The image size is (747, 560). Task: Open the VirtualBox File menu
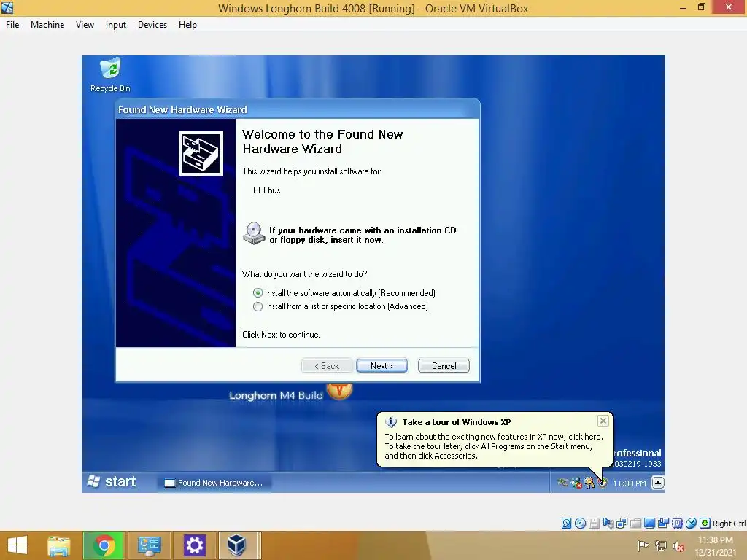pos(12,25)
